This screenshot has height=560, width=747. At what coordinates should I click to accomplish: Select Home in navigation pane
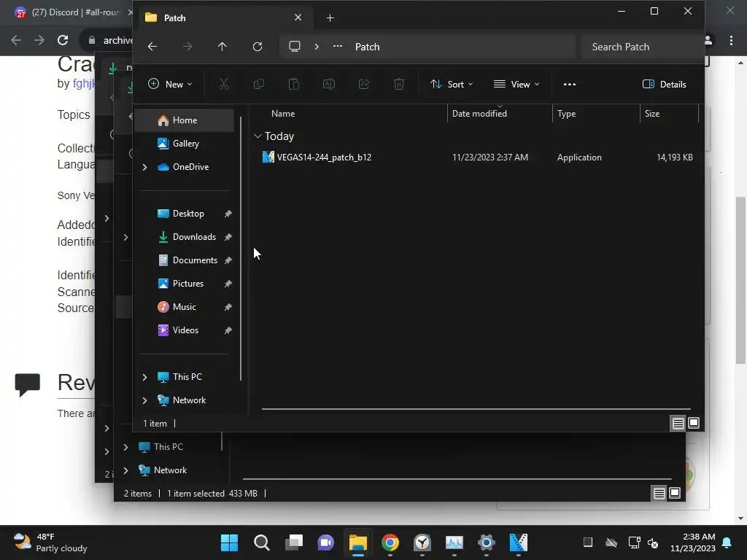(185, 120)
